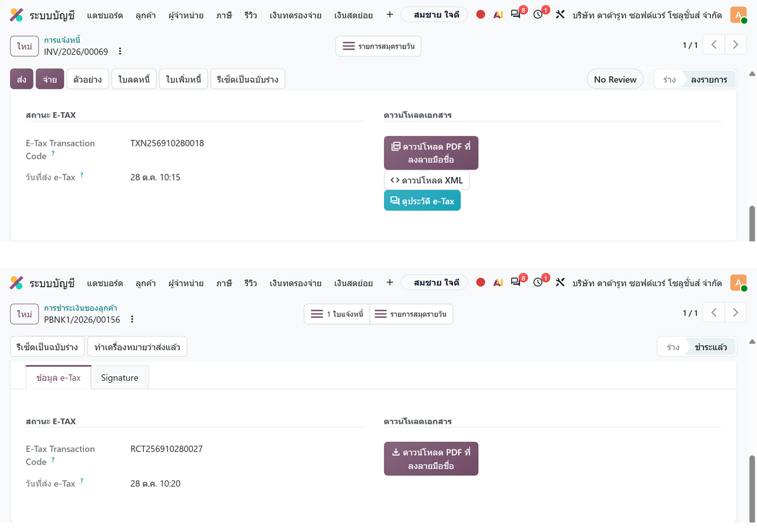Click the vertical scrollbar on the payment screen

(751, 489)
